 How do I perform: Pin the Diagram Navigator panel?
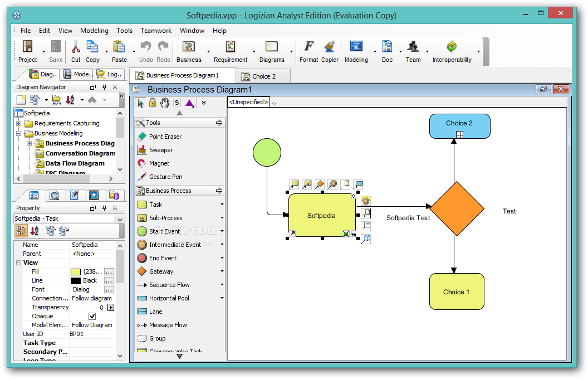tap(104, 87)
